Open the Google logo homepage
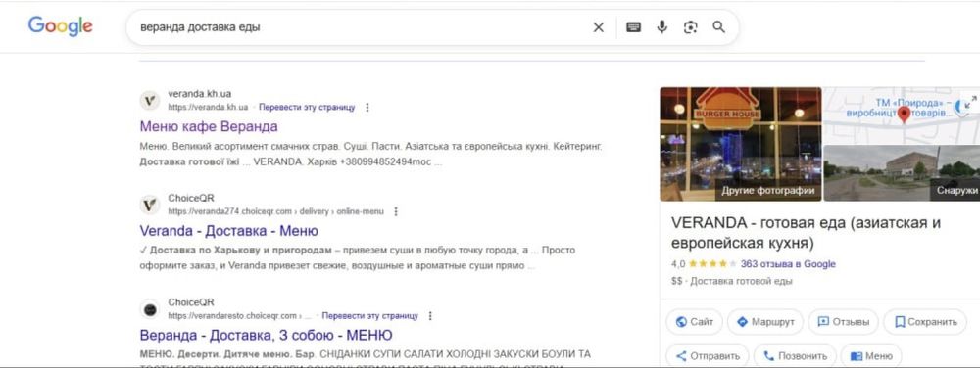 61,26
